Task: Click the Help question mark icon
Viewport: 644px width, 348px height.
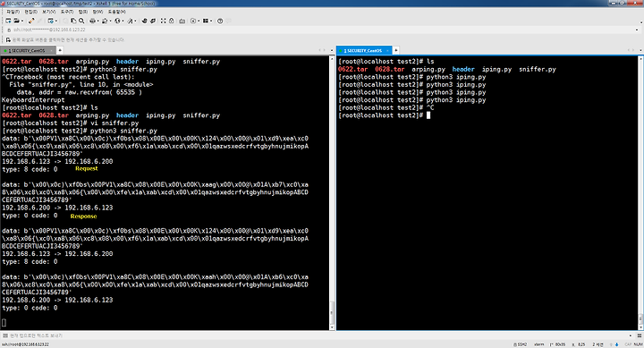Action: pos(220,21)
